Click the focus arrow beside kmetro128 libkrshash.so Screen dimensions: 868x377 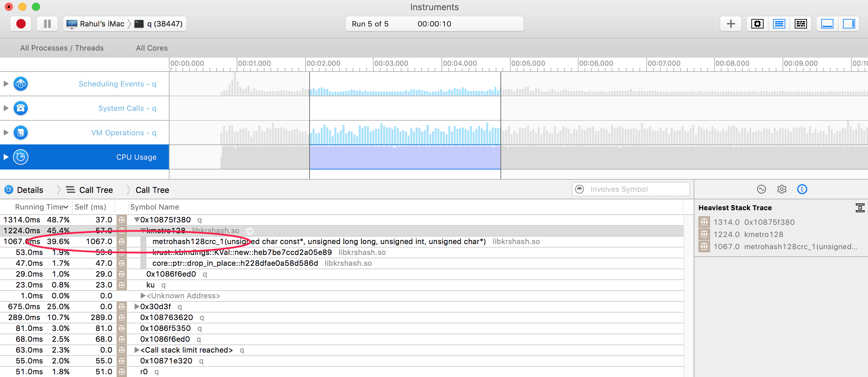click(x=250, y=231)
